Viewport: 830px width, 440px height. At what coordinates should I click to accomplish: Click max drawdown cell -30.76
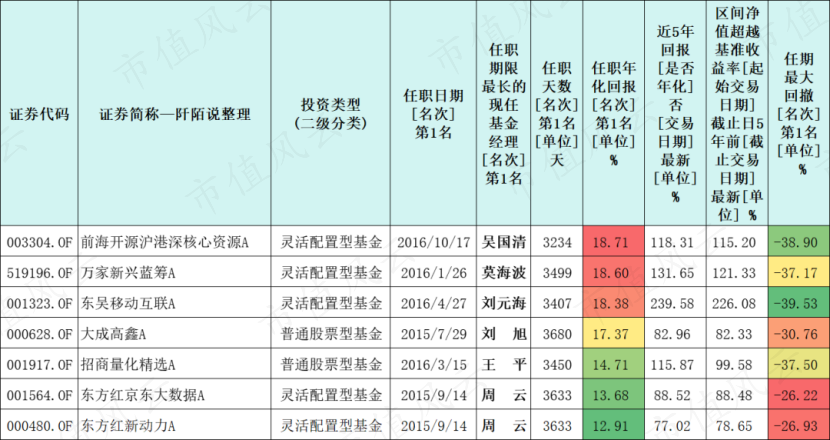pyautogui.click(x=799, y=334)
